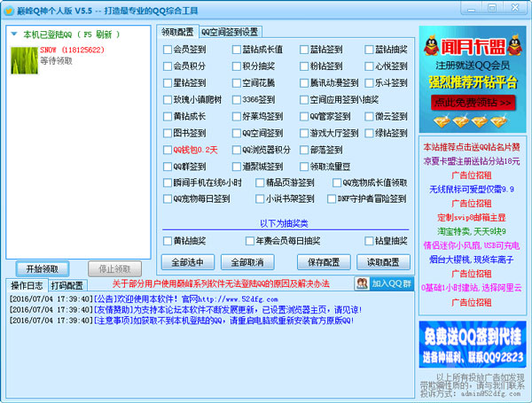
Task: Toggle DNF守护者冒险签到 checkbox
Action: click(332, 198)
